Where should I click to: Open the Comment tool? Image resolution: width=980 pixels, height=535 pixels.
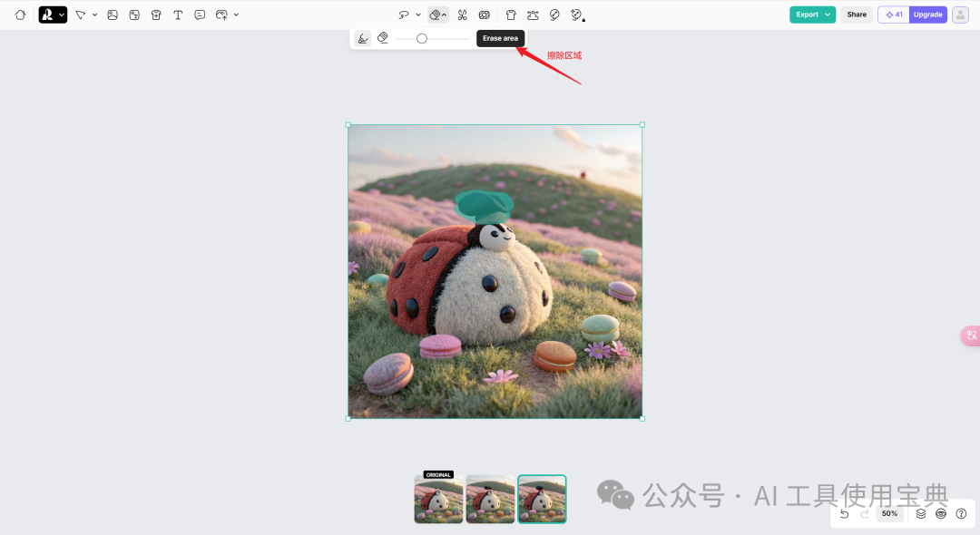[x=200, y=15]
